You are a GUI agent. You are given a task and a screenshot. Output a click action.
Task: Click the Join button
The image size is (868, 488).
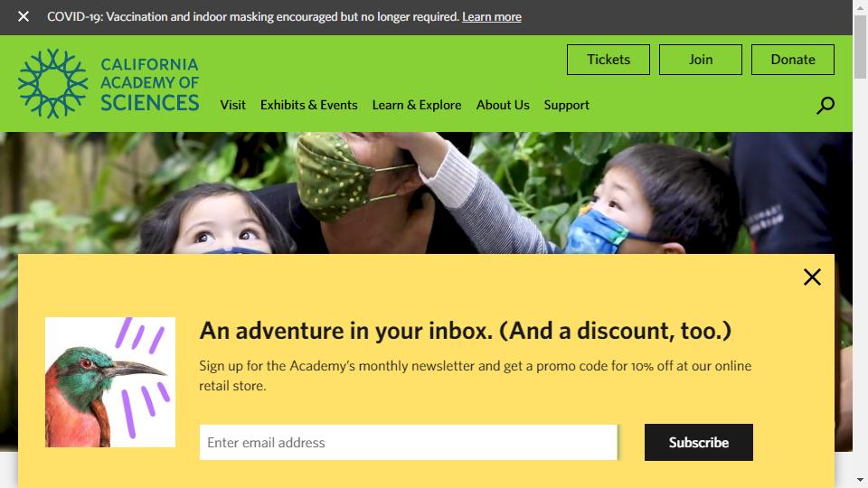click(700, 60)
